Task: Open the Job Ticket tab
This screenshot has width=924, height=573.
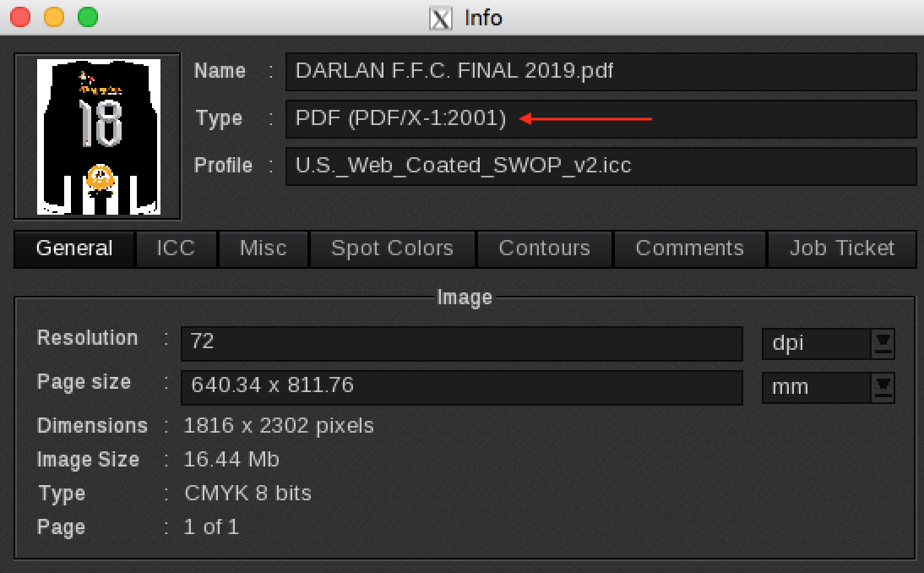Action: [x=842, y=248]
